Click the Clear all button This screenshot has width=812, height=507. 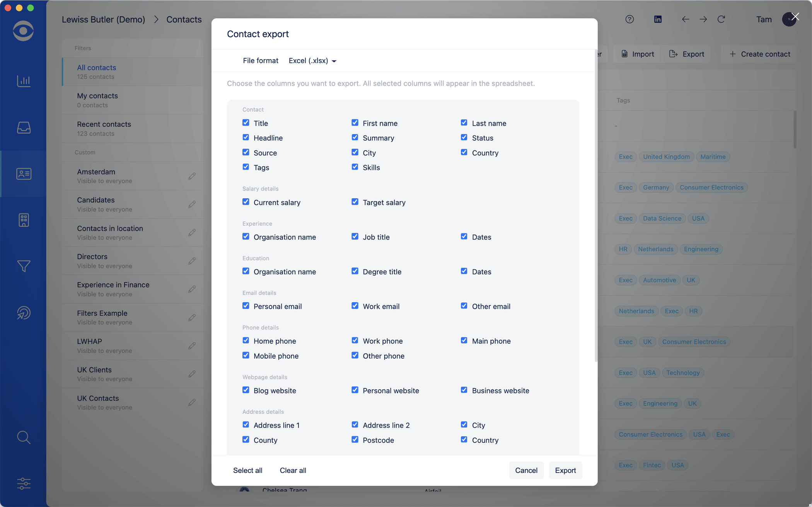[293, 470]
